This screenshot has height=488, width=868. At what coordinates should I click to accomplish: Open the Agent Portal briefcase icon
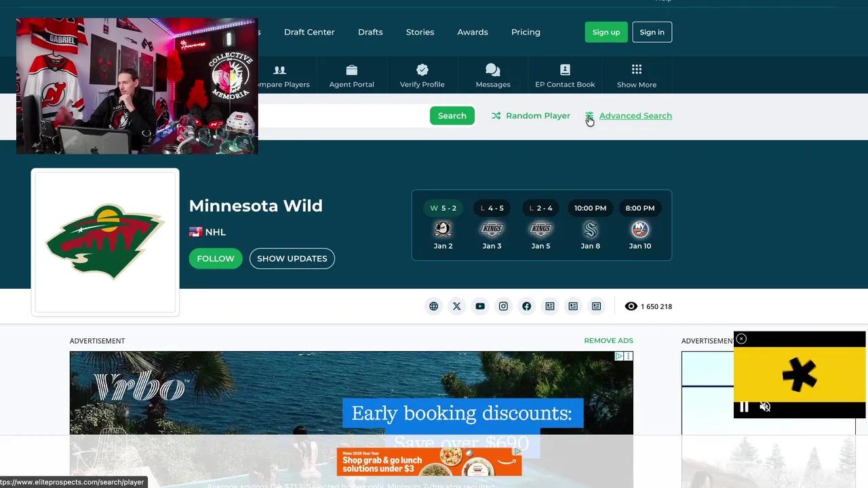click(351, 70)
